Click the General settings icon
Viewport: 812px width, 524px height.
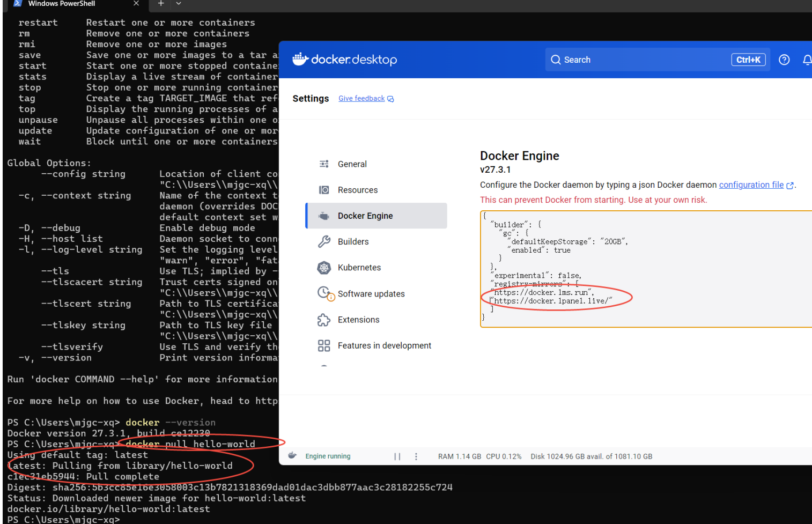coord(324,164)
